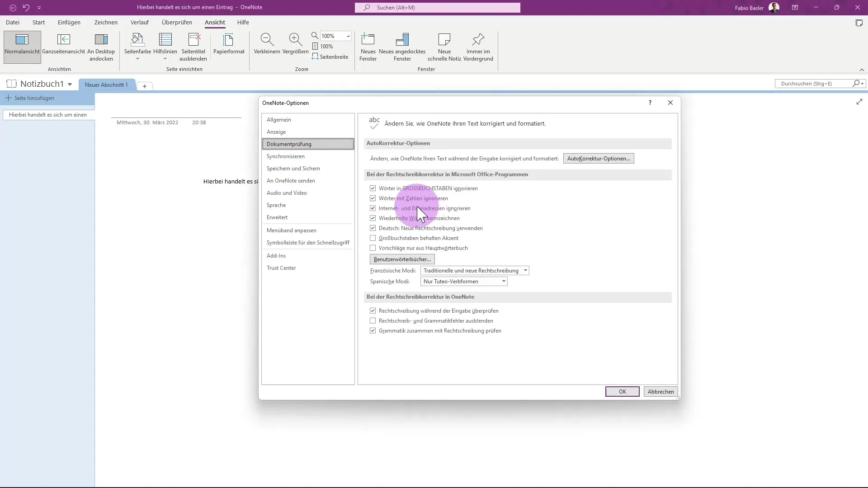
Task: Click Seite hinzufügen to add page
Action: (30, 98)
